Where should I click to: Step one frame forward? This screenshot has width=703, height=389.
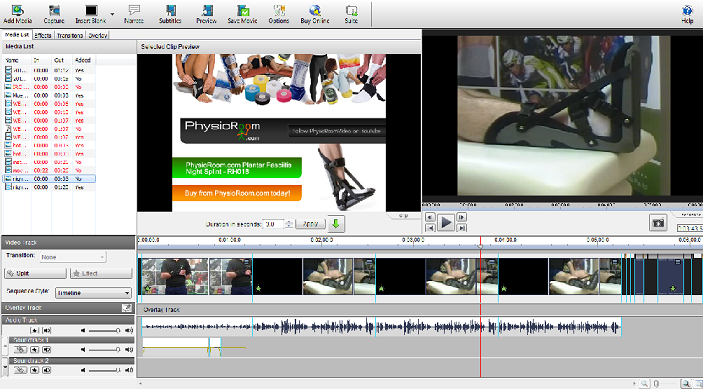pyautogui.click(x=461, y=217)
